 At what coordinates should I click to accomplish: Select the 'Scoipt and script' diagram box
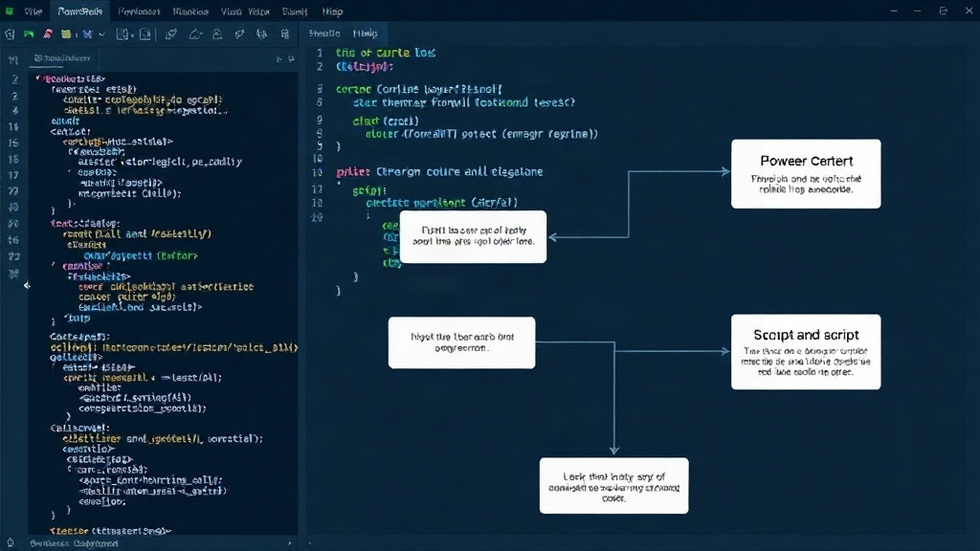[x=806, y=352]
